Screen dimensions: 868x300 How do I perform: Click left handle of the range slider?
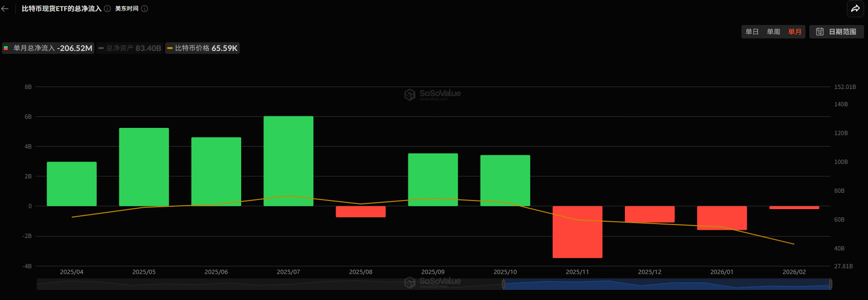[x=504, y=284]
